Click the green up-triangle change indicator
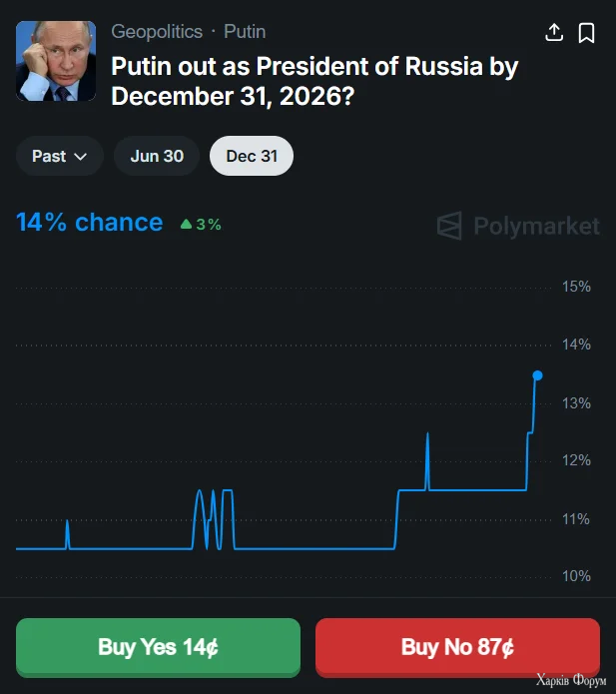The image size is (616, 694). point(186,225)
